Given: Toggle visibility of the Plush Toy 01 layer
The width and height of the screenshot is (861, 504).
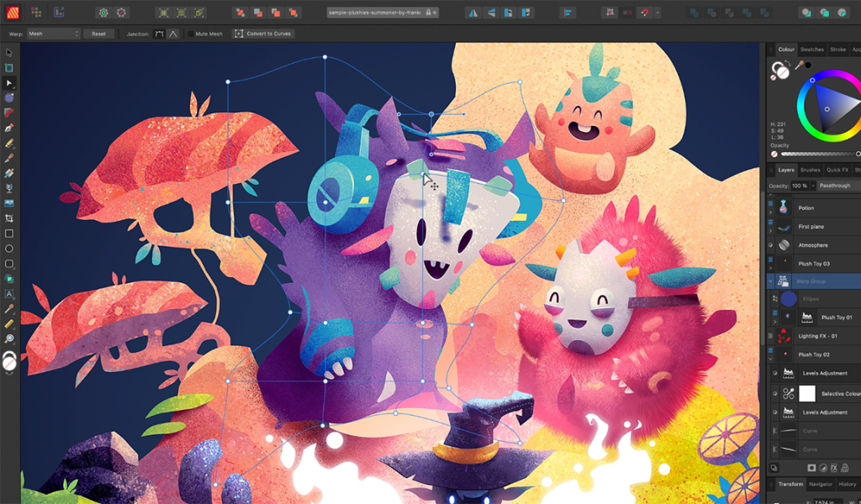Looking at the screenshot, I should point(774,313).
